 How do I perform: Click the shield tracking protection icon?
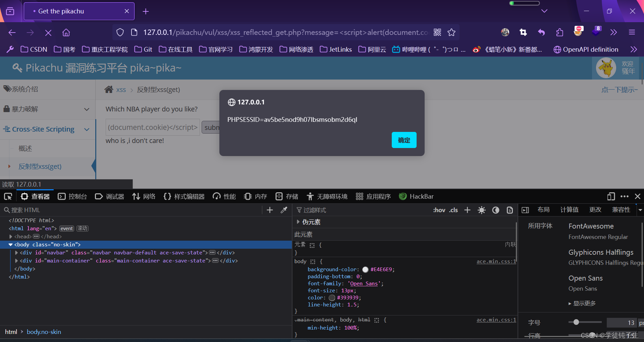coord(120,33)
